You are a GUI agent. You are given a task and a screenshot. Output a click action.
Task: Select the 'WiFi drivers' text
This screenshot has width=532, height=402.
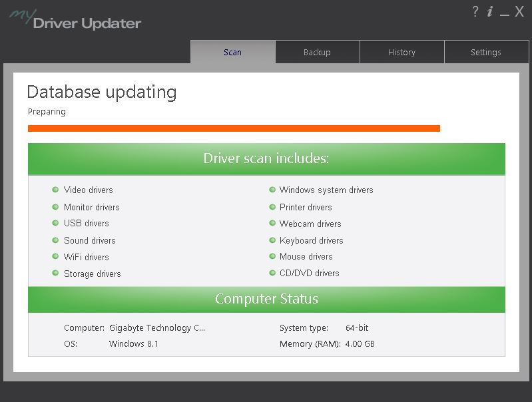tap(86, 257)
